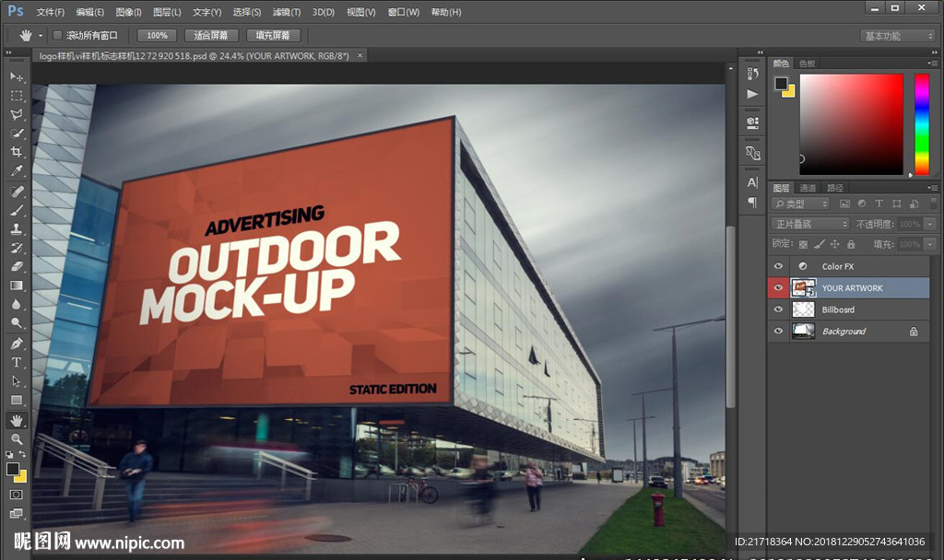Click the Fit Screen button
The height and width of the screenshot is (560, 944).
(211, 35)
